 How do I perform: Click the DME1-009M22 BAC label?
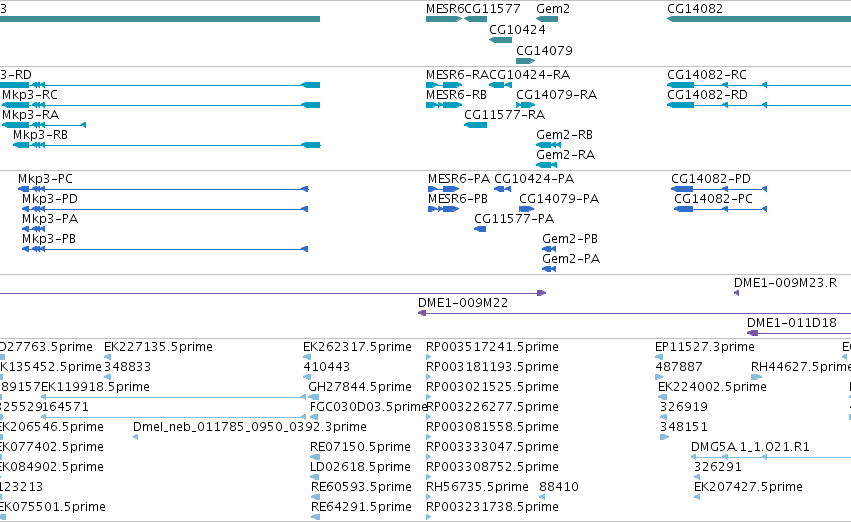coord(463,303)
